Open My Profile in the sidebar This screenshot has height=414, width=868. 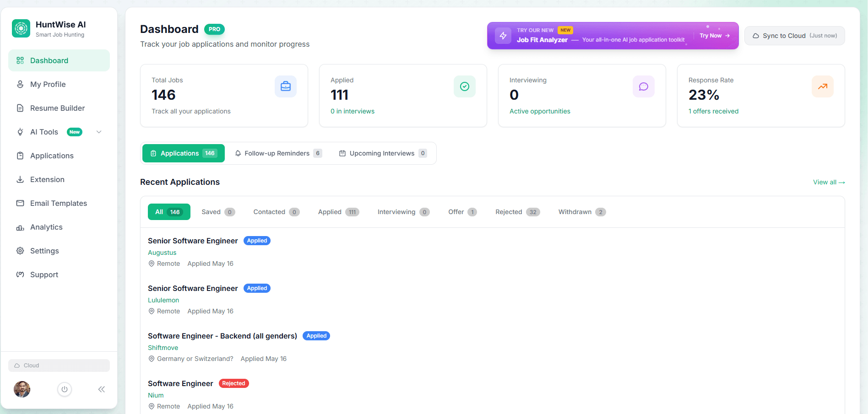[59, 84]
